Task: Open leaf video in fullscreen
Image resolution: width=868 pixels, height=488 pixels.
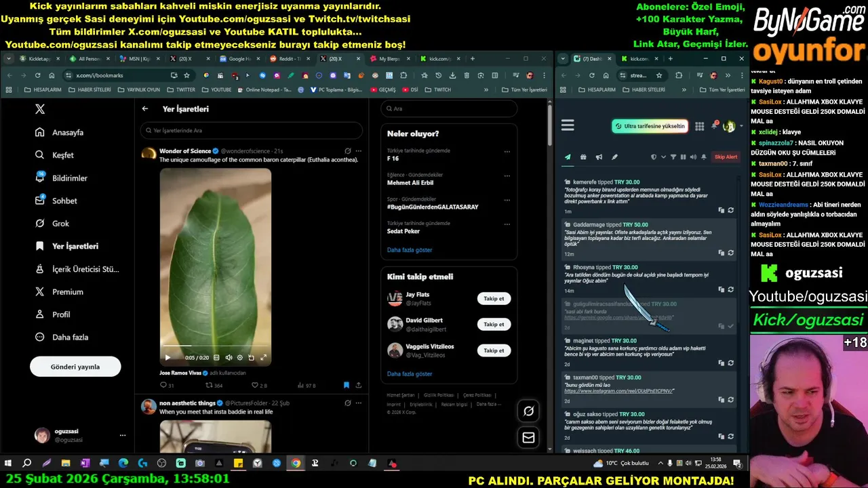Action: [263, 357]
